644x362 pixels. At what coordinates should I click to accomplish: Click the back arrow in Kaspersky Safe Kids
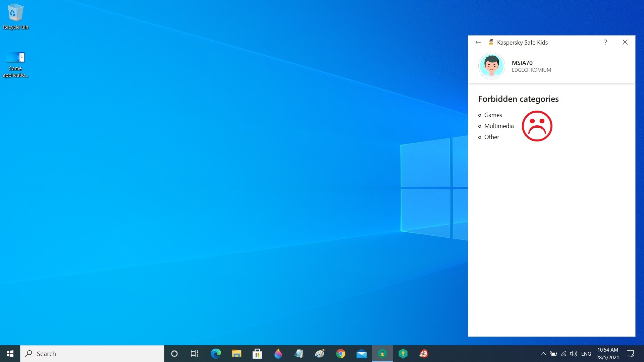click(478, 42)
